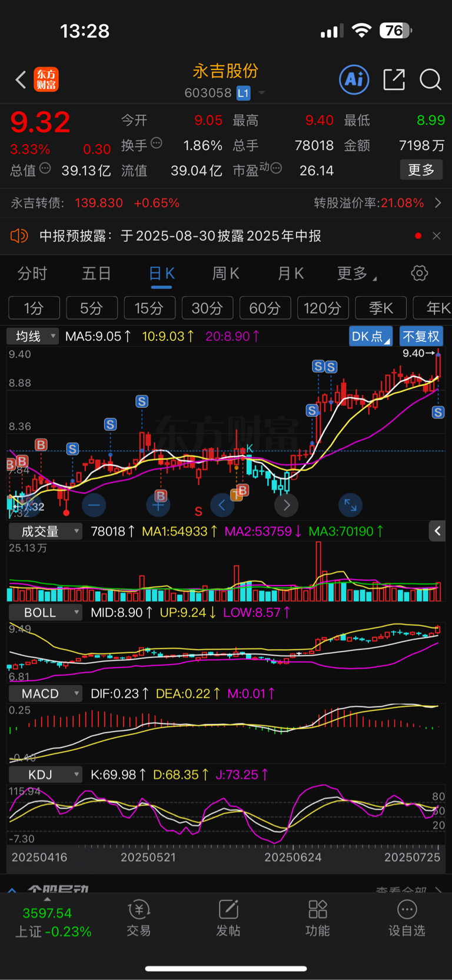Screen dimensions: 452x980
Task: Open the 成交量 indicator dropdown
Action: [45, 531]
